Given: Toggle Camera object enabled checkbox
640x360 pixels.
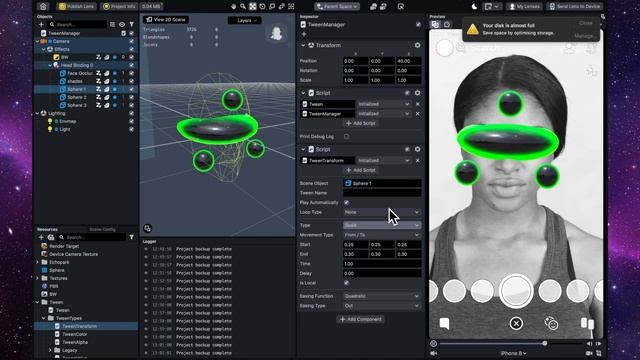Looking at the screenshot, I should pyautogui.click(x=131, y=41).
